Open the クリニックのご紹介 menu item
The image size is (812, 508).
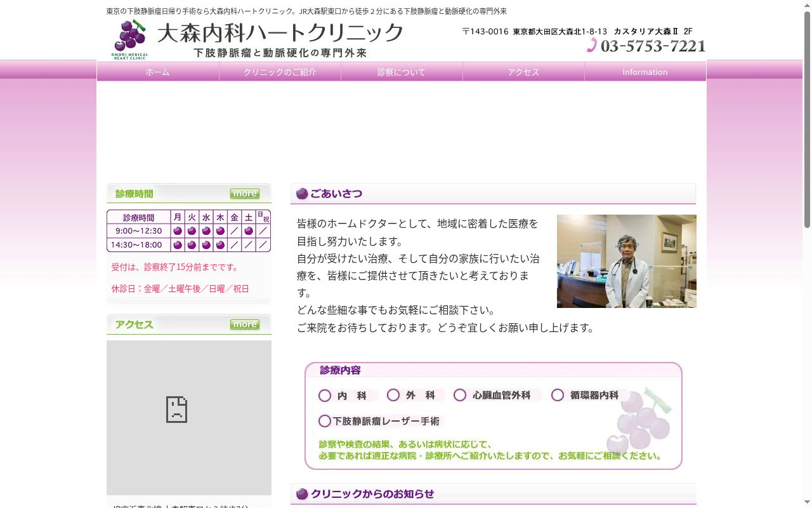pos(280,72)
